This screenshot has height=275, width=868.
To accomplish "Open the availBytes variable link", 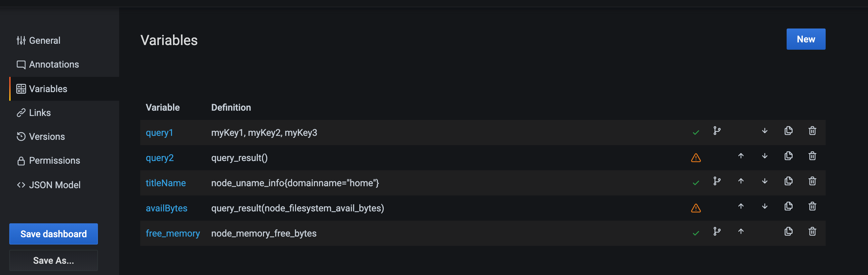I will click(x=166, y=208).
